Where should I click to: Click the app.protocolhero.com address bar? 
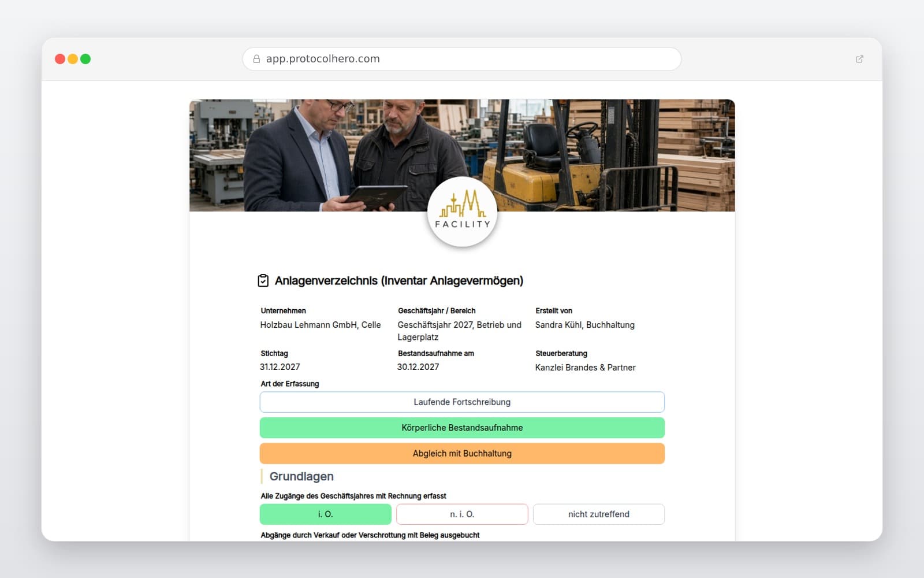(462, 59)
